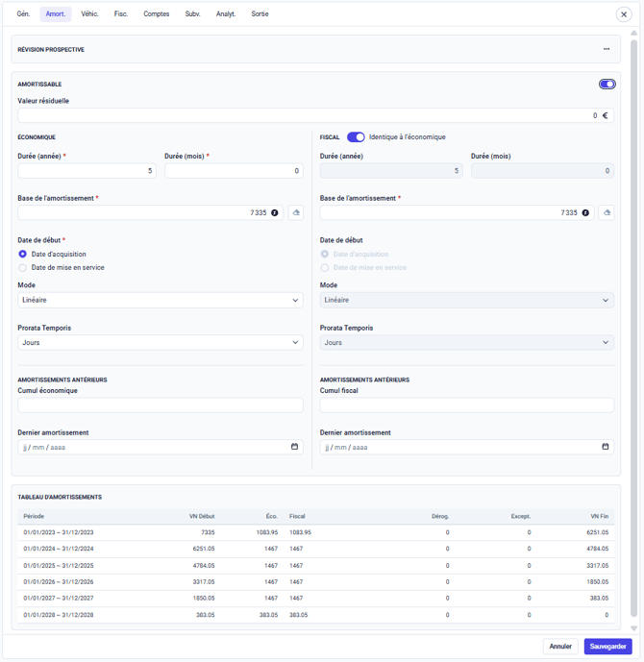
Task: Toggle the Amortissable switch
Action: click(x=607, y=85)
